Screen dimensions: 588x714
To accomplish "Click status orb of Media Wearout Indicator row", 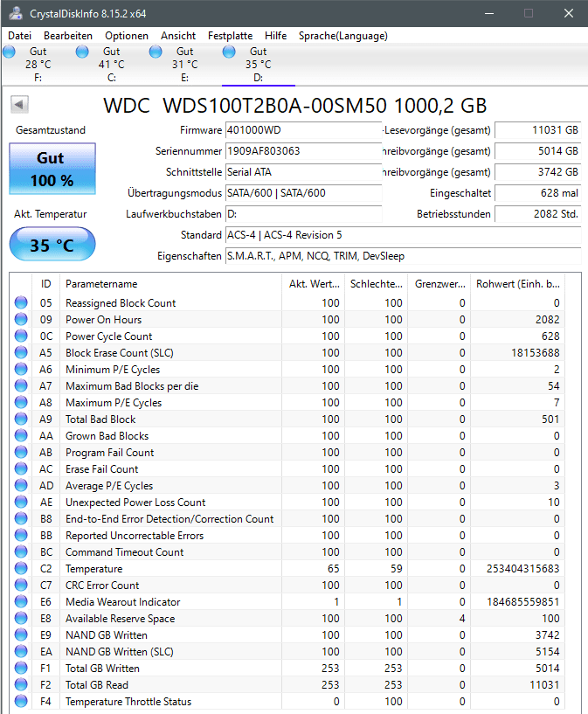I will (x=21, y=601).
